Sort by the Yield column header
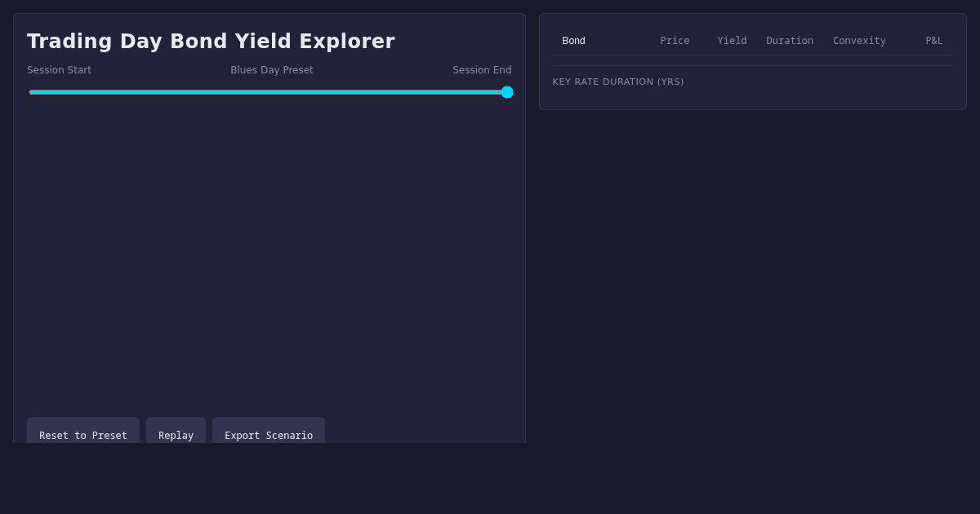This screenshot has height=514, width=980. [x=732, y=41]
